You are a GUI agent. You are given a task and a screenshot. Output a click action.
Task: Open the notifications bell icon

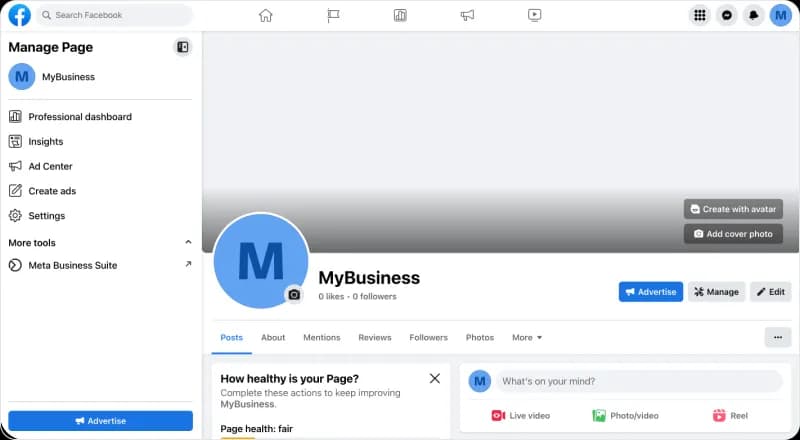[754, 15]
